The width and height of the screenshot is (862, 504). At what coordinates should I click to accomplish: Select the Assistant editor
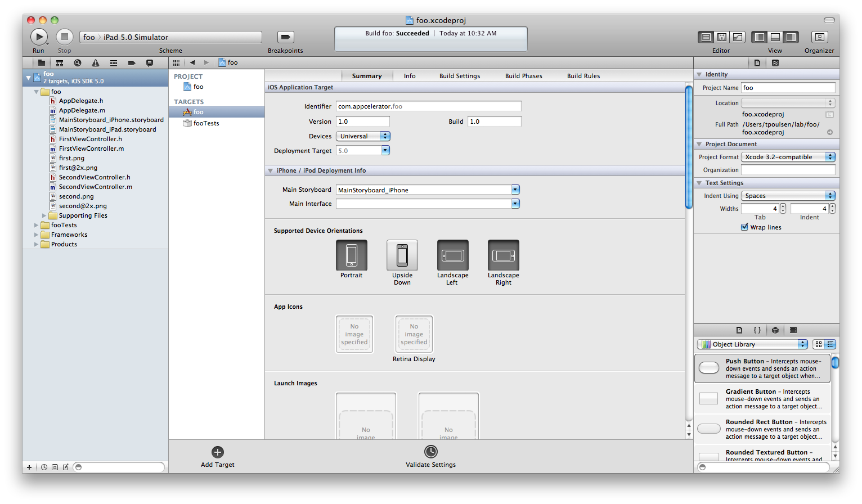tap(722, 37)
